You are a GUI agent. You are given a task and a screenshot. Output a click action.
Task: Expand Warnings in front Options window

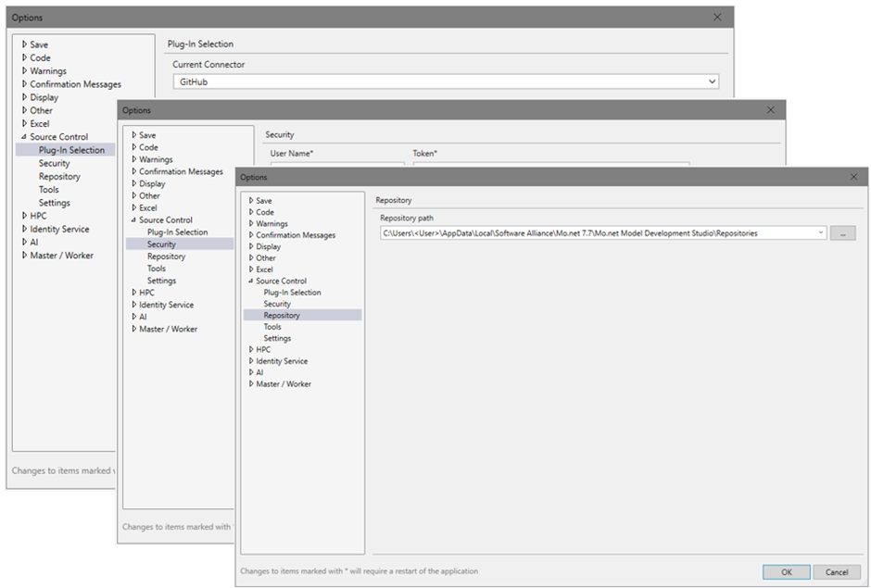click(251, 224)
